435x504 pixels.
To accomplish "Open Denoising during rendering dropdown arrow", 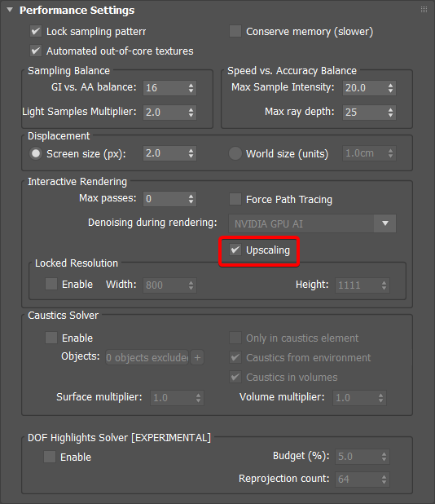I will 385,223.
